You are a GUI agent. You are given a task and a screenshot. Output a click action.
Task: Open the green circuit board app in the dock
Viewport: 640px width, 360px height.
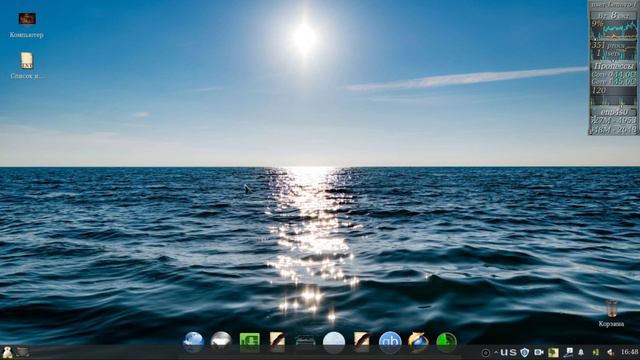click(x=249, y=342)
